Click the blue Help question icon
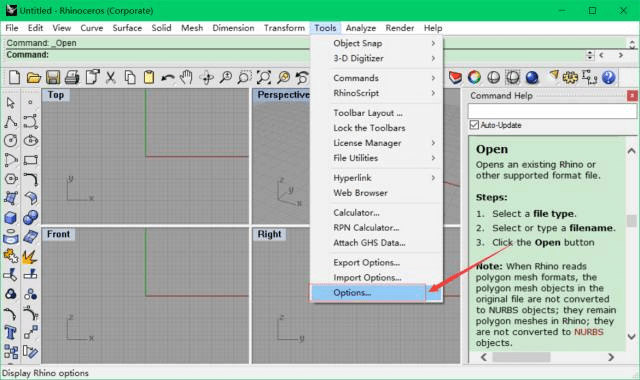 (x=609, y=77)
